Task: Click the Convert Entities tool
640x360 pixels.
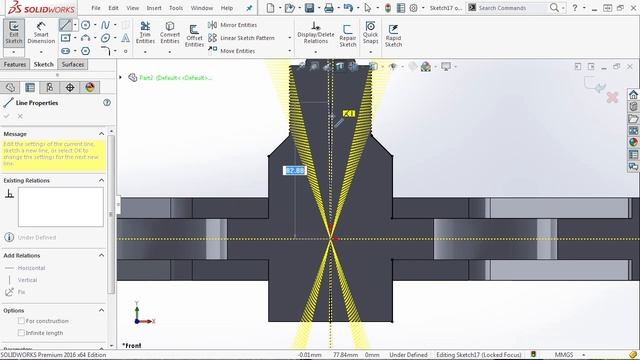Action: pyautogui.click(x=170, y=33)
